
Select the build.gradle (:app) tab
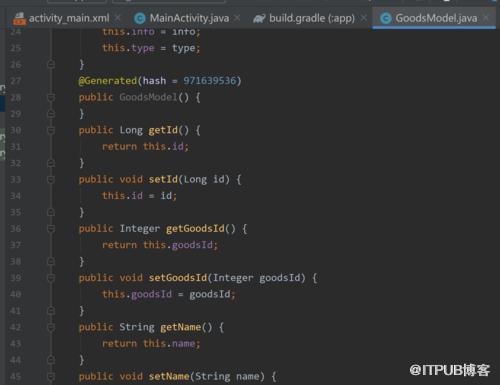point(310,18)
